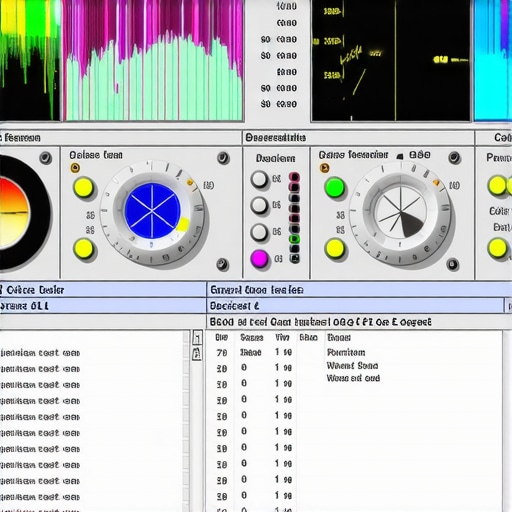The width and height of the screenshot is (512, 512).
Task: Click the green LED segment in the meter column
Action: click(x=295, y=239)
